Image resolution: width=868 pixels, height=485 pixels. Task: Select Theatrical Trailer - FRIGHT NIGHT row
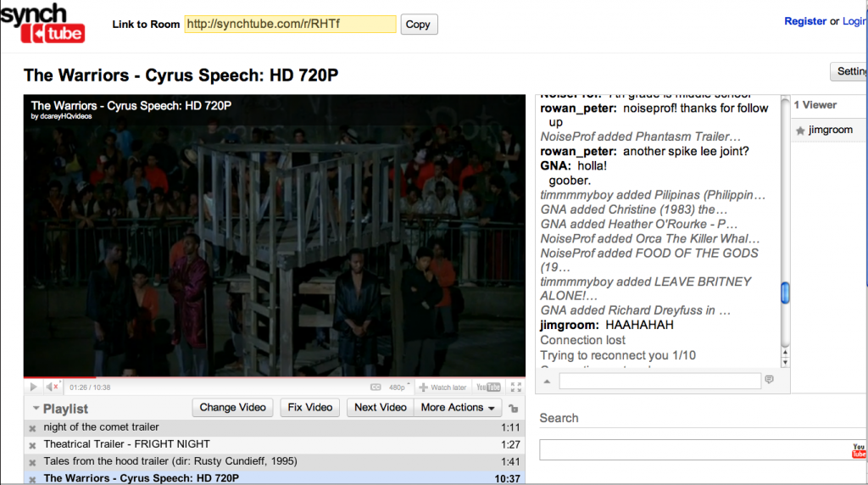(x=275, y=444)
